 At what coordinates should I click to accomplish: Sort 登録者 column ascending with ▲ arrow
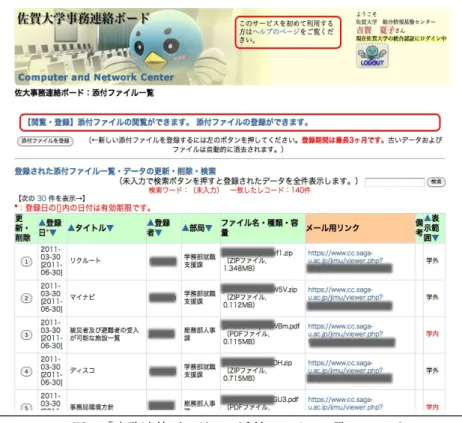pyautogui.click(x=150, y=223)
